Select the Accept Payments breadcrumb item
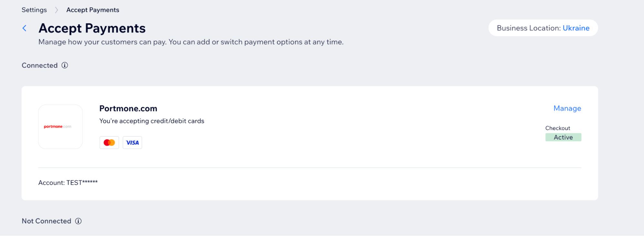The width and height of the screenshot is (644, 236). (93, 10)
